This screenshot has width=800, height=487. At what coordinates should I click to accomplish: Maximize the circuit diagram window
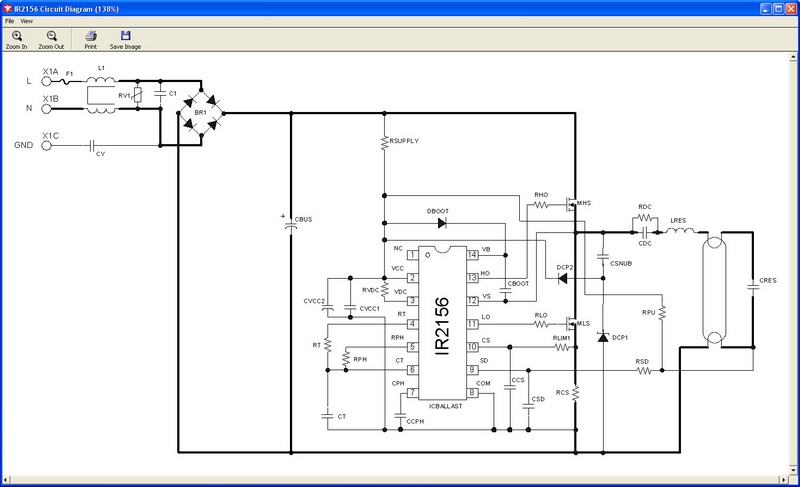pyautogui.click(x=773, y=7)
